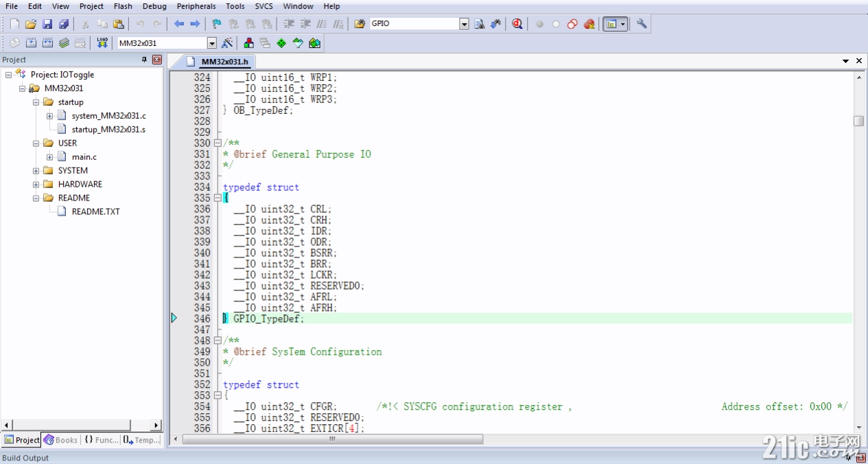Image resolution: width=868 pixels, height=464 pixels.
Task: Build the target files
Action: point(31,43)
